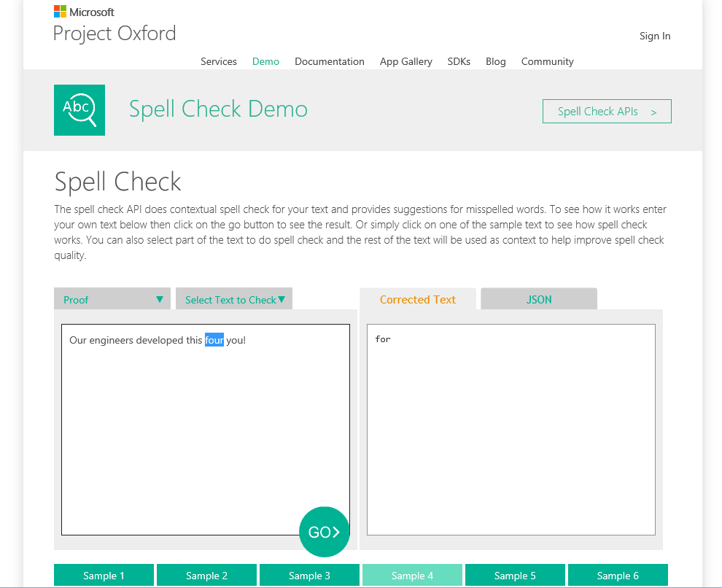Open the Spell Check APIs button
The image size is (722, 588).
tap(607, 112)
